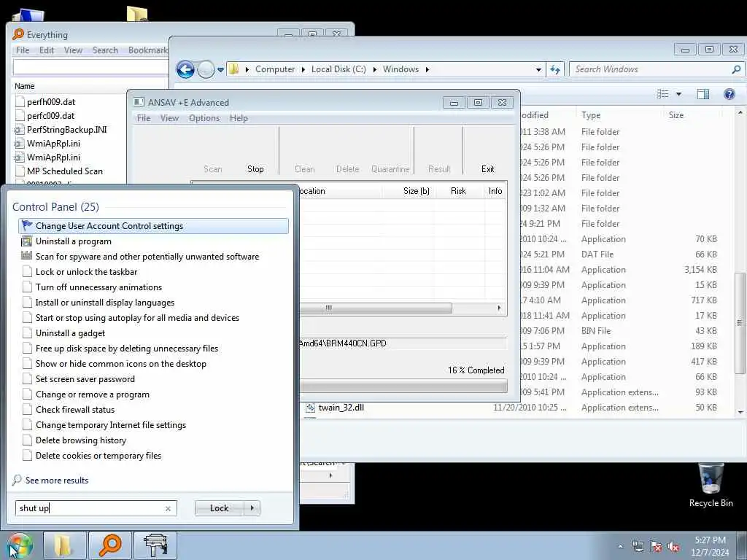Select MP Scheduled Scan in Everything list
The height and width of the screenshot is (560, 747).
(65, 171)
